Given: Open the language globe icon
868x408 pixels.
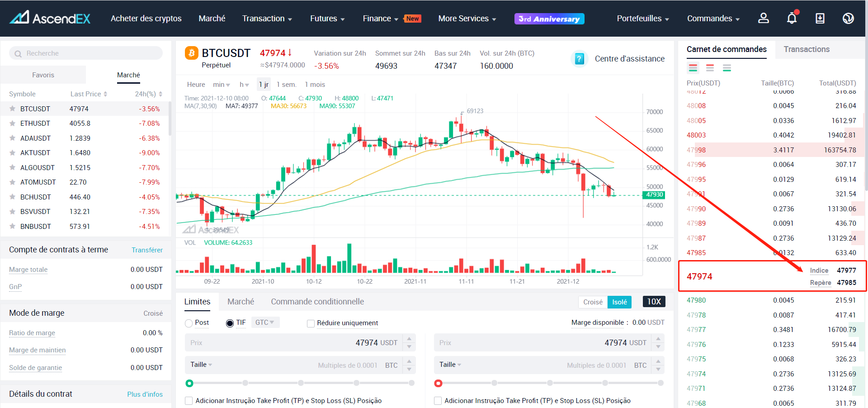Looking at the screenshot, I should [x=848, y=18].
